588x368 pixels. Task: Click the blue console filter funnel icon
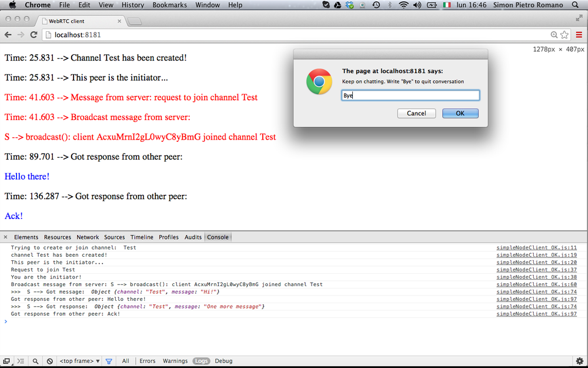pos(108,361)
